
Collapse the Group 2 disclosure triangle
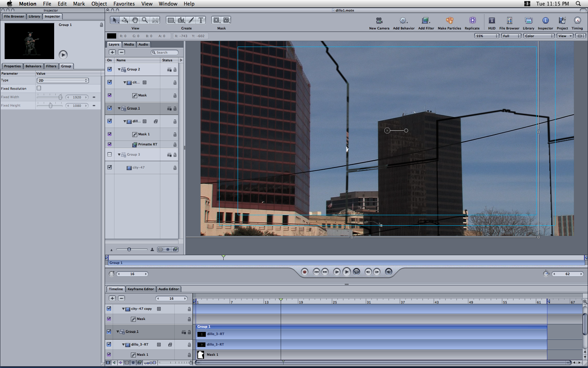119,69
